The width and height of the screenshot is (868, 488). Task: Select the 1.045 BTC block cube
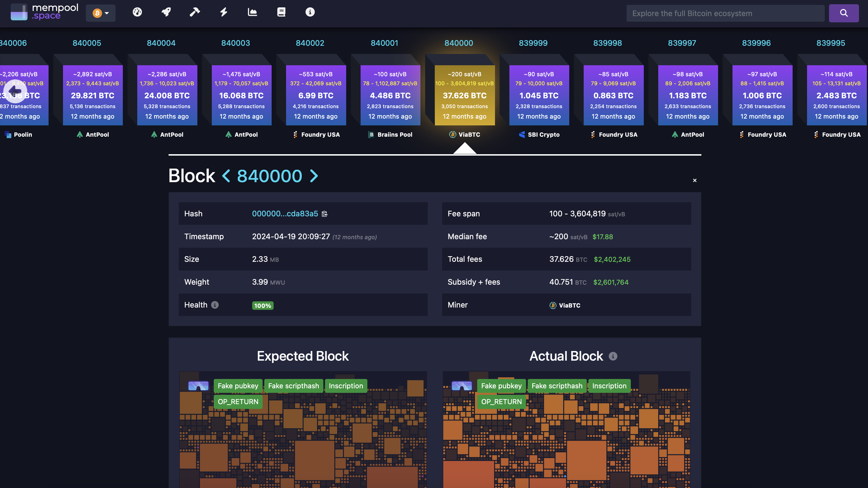(539, 95)
